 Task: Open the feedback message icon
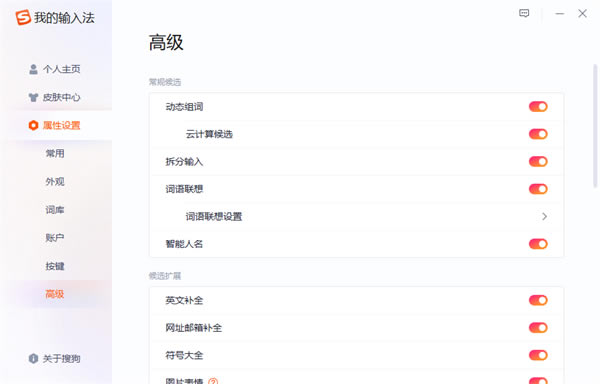click(524, 13)
